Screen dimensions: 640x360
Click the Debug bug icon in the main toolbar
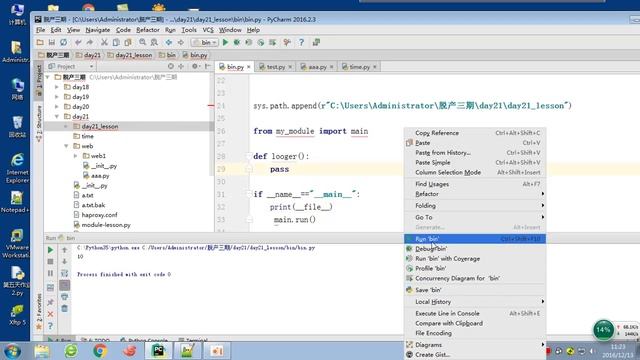coord(237,42)
